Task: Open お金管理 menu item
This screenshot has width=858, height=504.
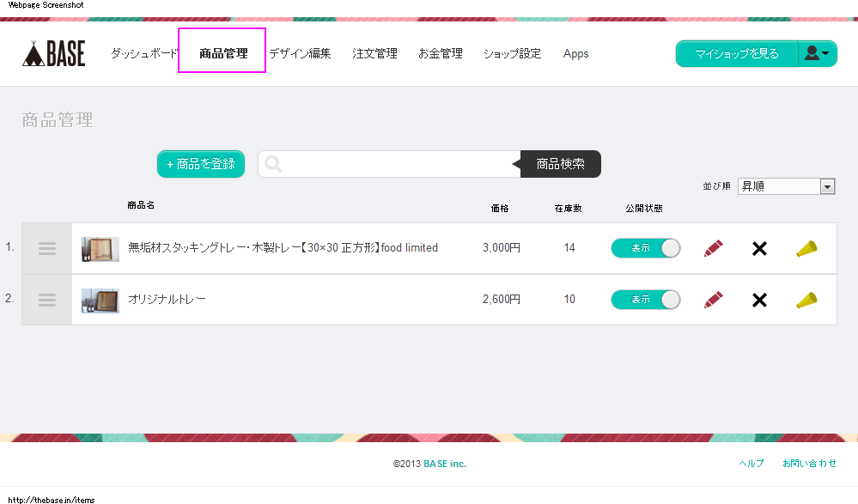Action: (x=441, y=53)
